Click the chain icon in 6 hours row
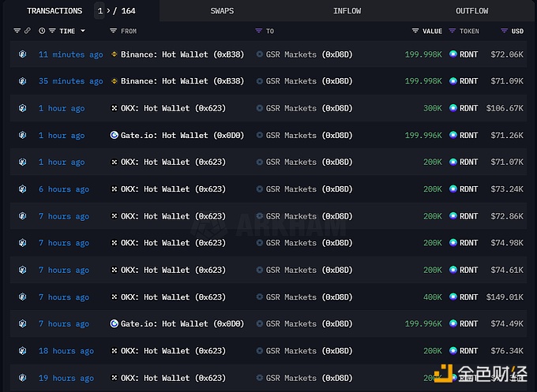 pos(23,189)
